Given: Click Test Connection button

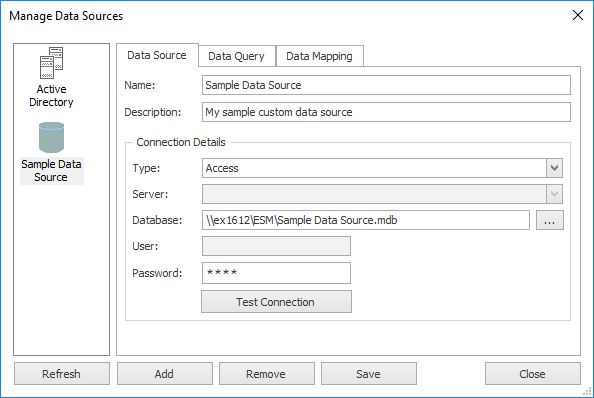Looking at the screenshot, I should tap(276, 302).
